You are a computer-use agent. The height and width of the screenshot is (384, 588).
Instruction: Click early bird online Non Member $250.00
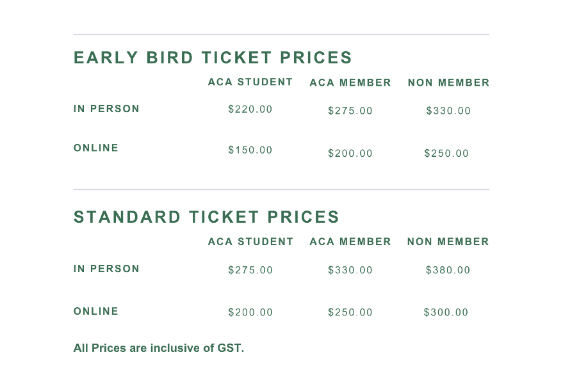point(446,154)
